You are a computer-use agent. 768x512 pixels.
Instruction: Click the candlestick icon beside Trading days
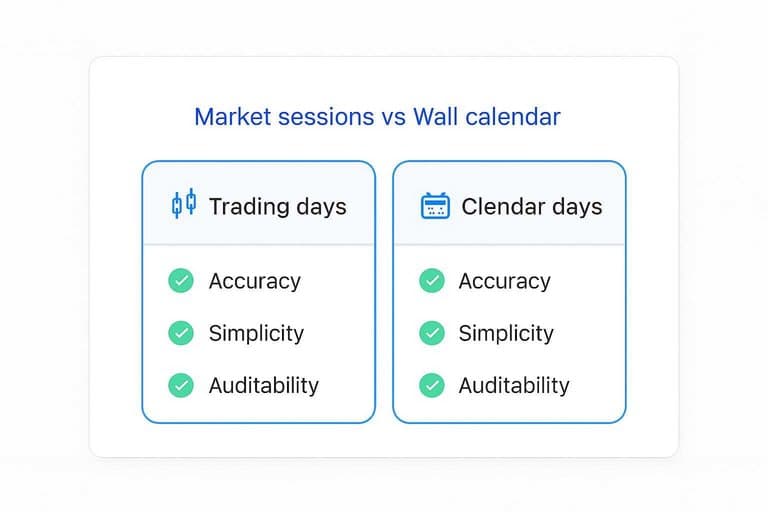184,203
